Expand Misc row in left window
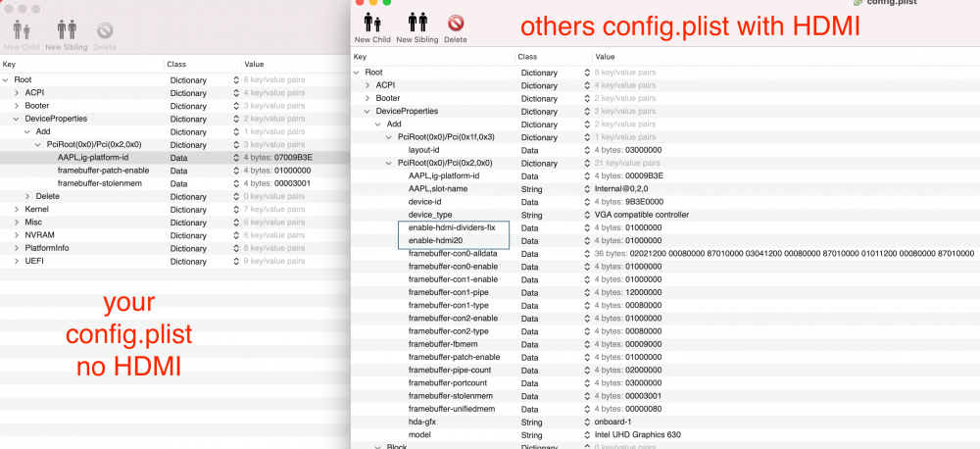The height and width of the screenshot is (449, 980). click(17, 222)
